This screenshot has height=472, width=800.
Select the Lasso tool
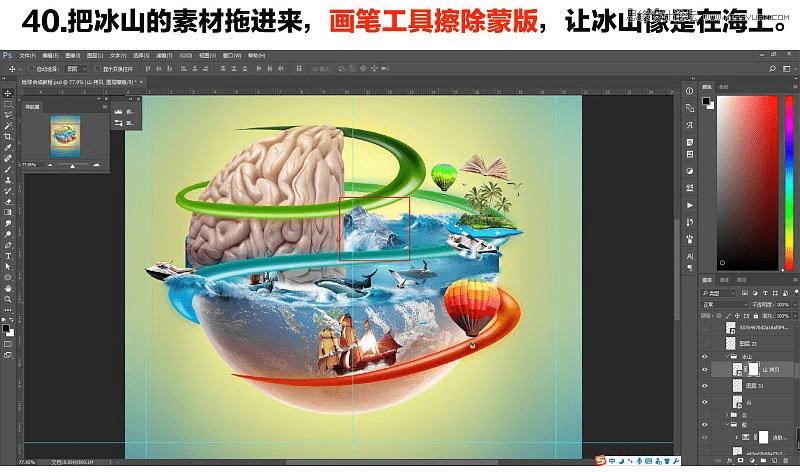pyautogui.click(x=8, y=115)
